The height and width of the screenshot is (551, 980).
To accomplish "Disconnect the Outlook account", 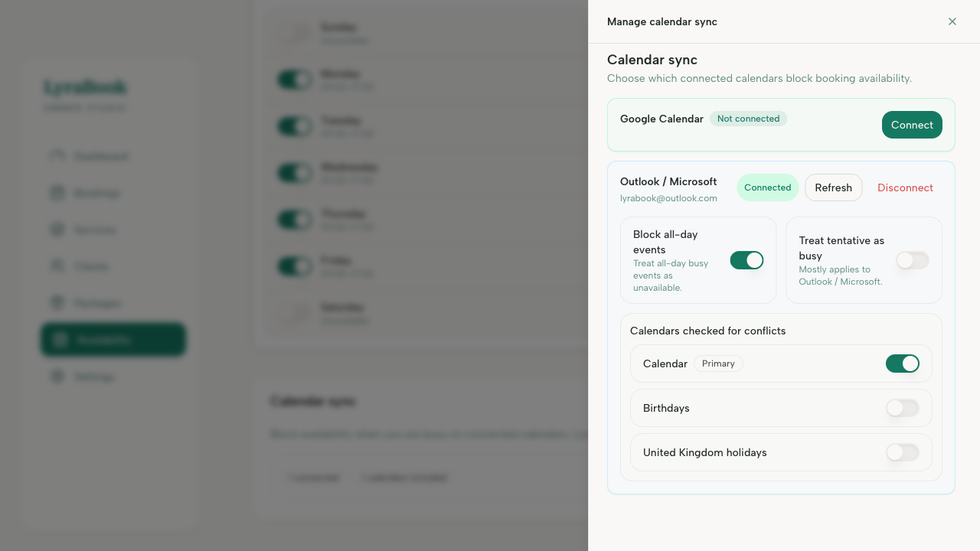I will click(x=905, y=187).
